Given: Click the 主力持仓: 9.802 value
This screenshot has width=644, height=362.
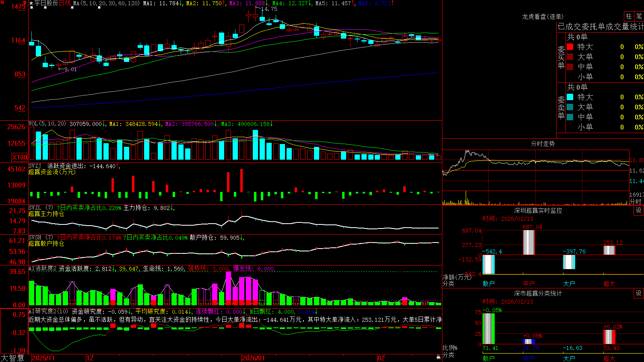Looking at the screenshot, I should (x=147, y=208).
